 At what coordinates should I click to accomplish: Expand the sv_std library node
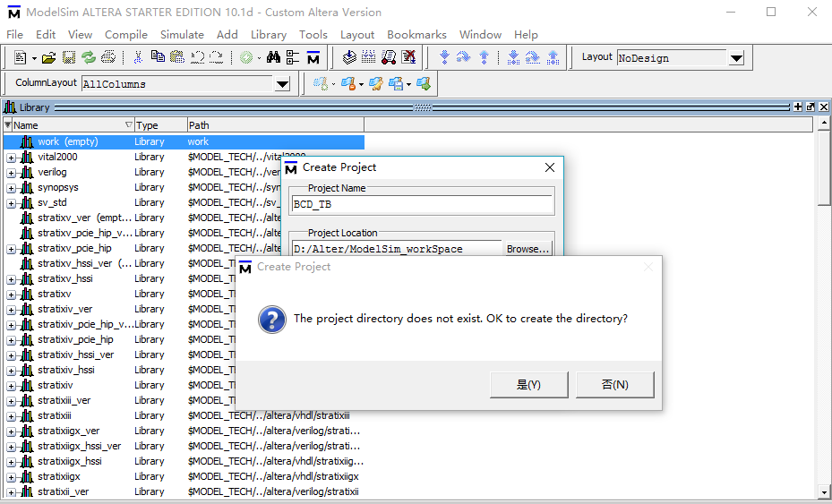pyautogui.click(x=11, y=203)
